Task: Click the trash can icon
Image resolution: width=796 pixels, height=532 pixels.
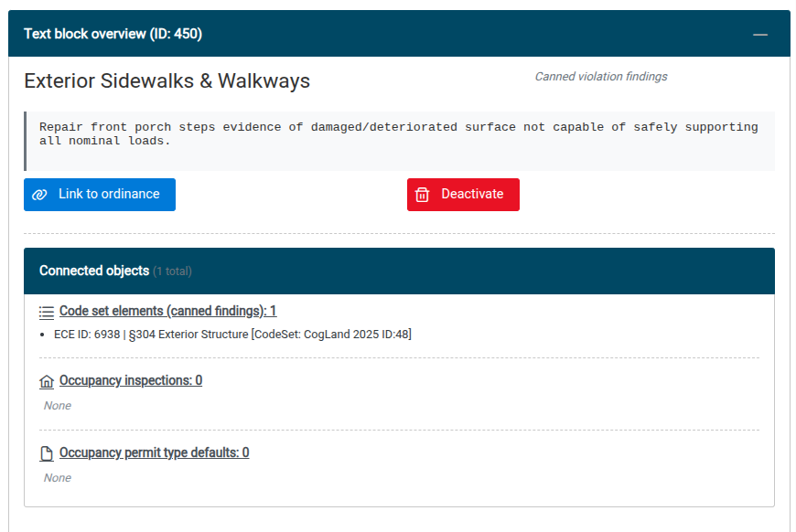Action: coord(423,195)
